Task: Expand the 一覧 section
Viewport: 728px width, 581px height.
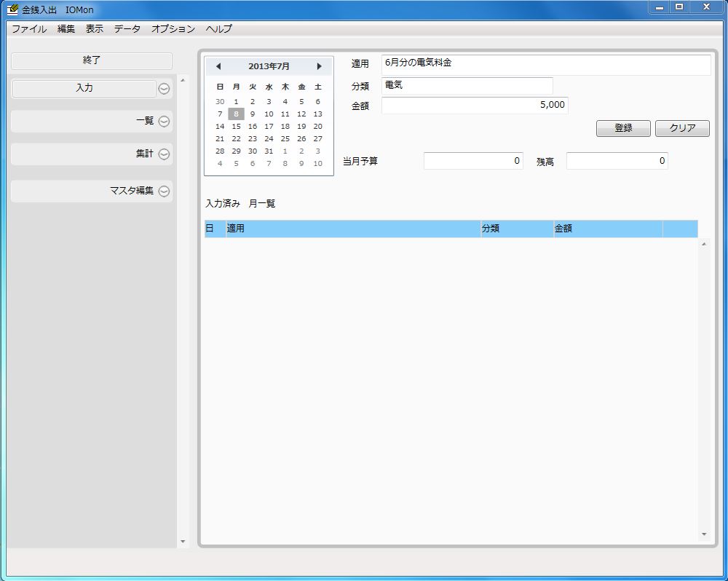Action: [164, 121]
